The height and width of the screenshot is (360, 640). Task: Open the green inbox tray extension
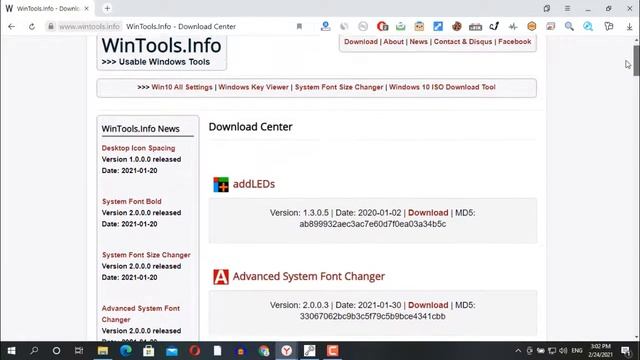400,27
